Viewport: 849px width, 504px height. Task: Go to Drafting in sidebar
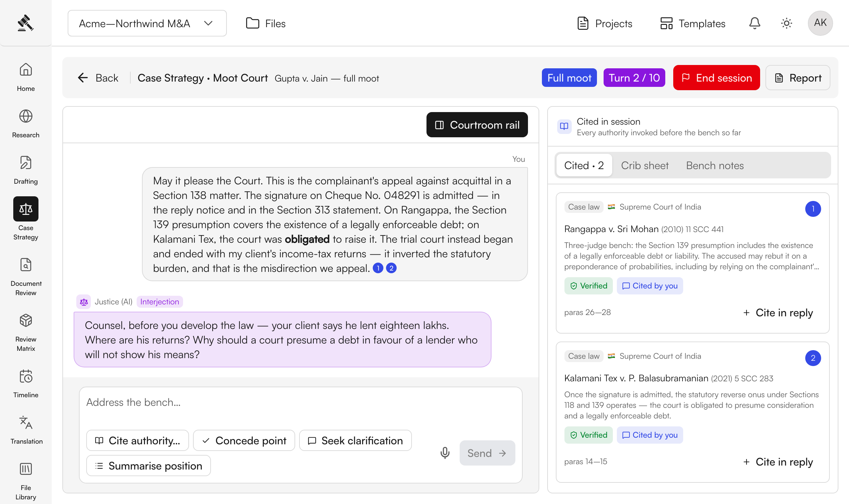pyautogui.click(x=26, y=170)
